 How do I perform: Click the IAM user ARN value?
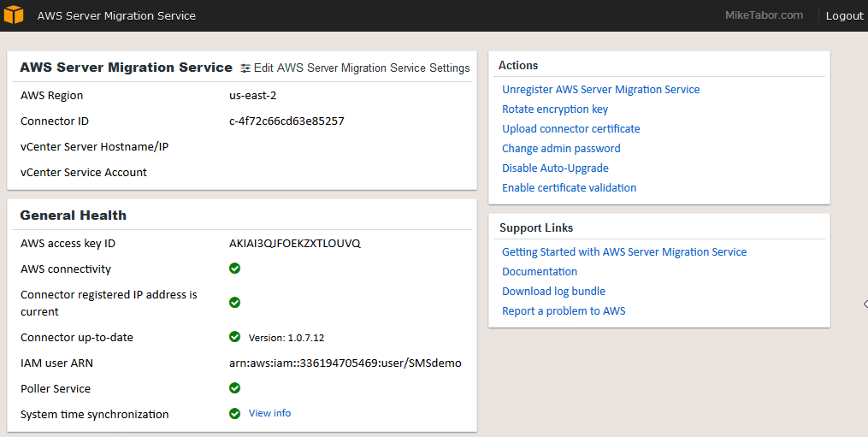[345, 363]
